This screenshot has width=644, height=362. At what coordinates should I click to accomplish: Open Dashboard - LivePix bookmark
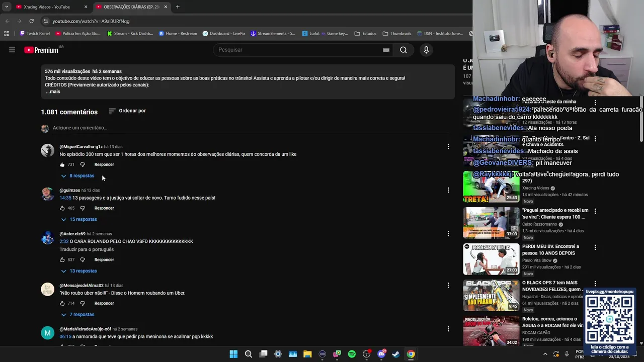(224, 34)
